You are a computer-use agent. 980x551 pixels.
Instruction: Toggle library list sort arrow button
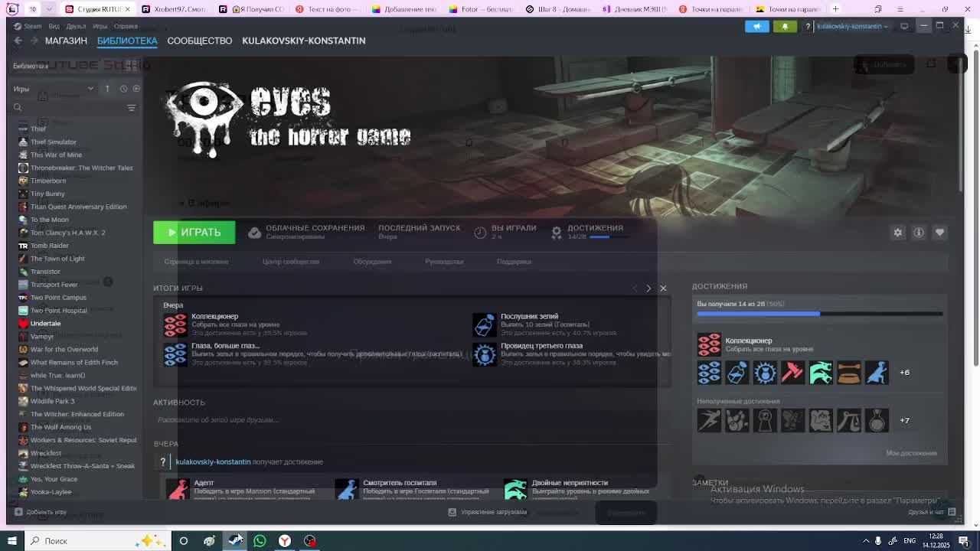(x=107, y=89)
